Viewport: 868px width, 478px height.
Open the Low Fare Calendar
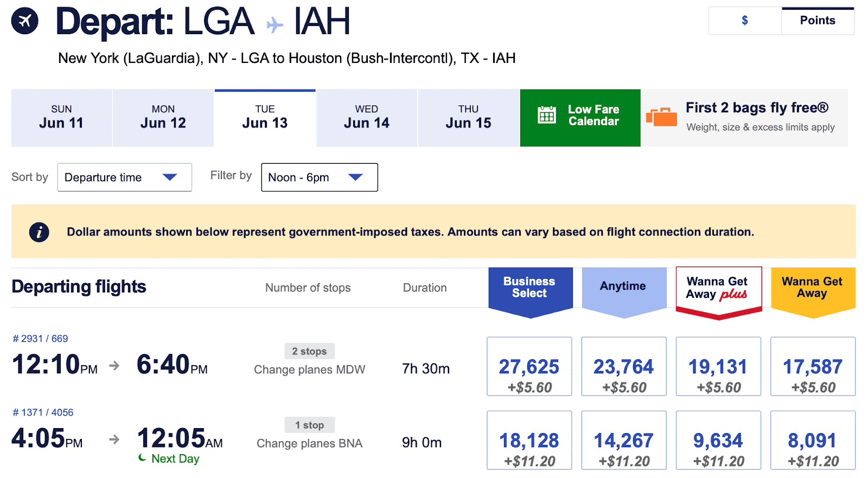593,116
